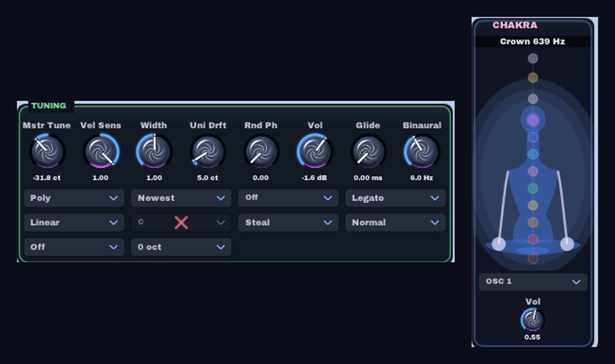615x364 pixels.
Task: Click the Glide knob
Action: click(368, 151)
